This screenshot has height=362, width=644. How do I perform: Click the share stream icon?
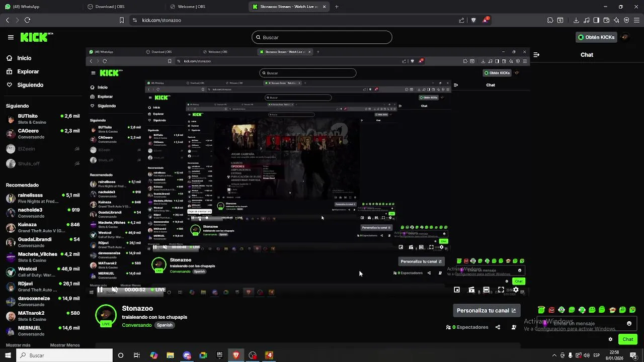[x=498, y=327]
